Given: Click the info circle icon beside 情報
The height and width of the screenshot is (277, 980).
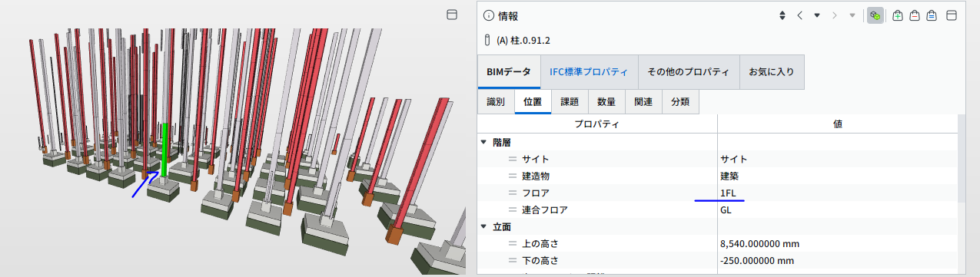Looking at the screenshot, I should pos(489,15).
